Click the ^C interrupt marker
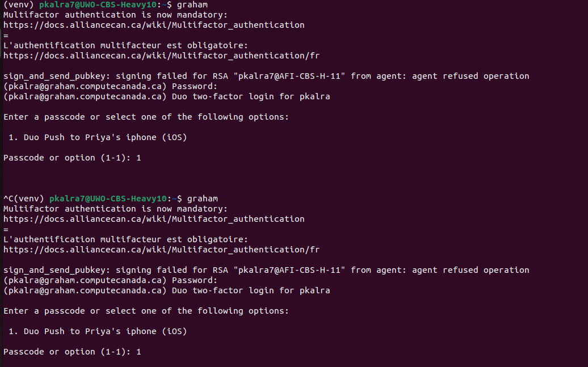This screenshot has width=588, height=367. point(8,199)
